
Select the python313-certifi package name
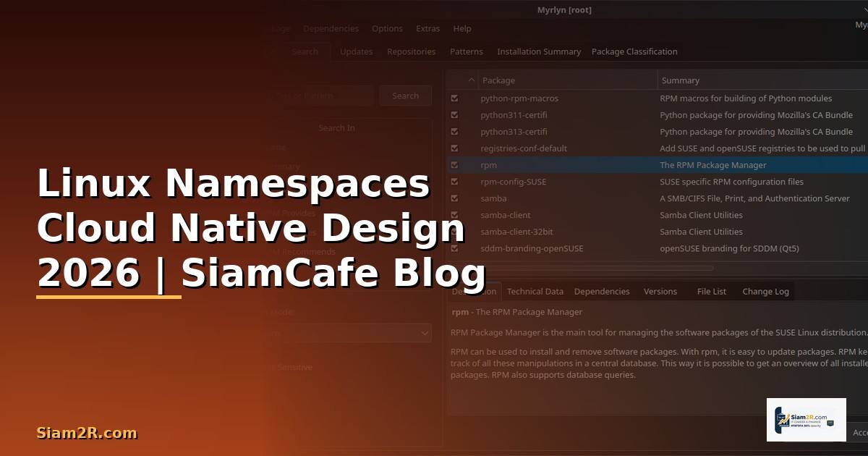coord(514,132)
